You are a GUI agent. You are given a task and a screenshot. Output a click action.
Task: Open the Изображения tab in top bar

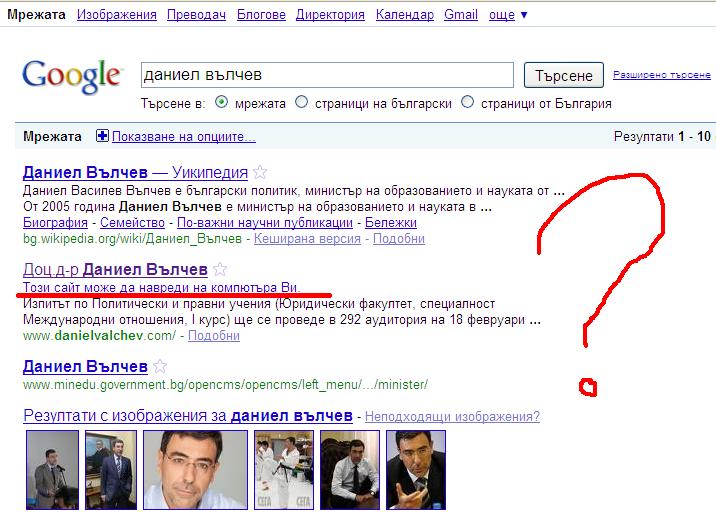pyautogui.click(x=116, y=15)
